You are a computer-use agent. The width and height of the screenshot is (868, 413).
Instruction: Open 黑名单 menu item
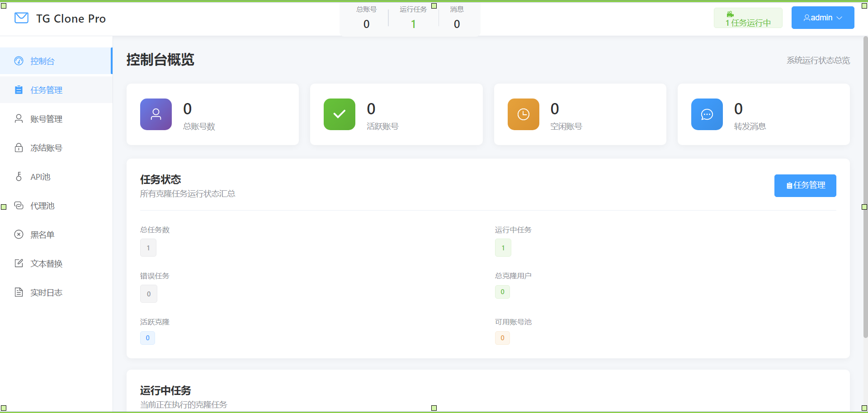coord(56,235)
